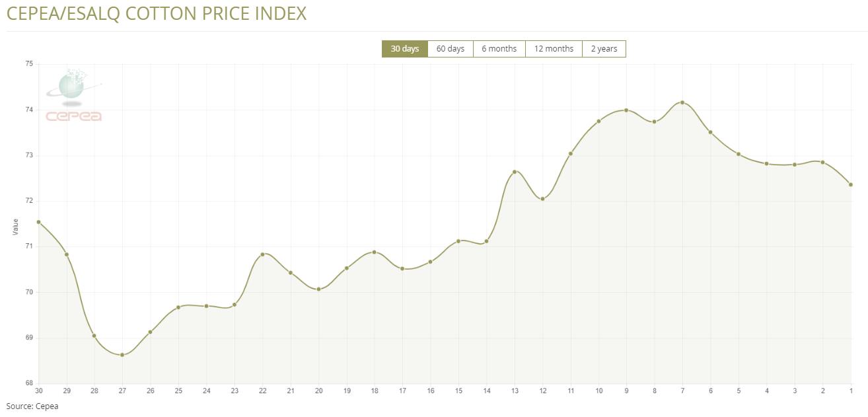Viewport: 868px width, 417px height.
Task: Click the last data point at day 1
Action: point(851,184)
